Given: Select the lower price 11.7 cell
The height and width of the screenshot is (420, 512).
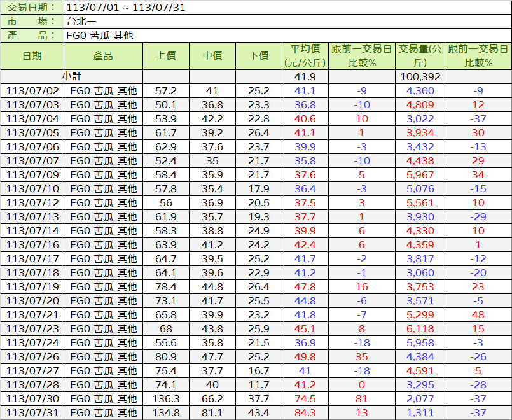Looking at the screenshot, I should [259, 384].
